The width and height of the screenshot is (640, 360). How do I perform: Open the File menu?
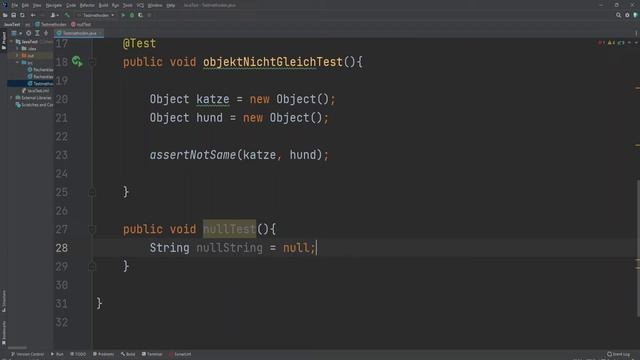[15, 5]
